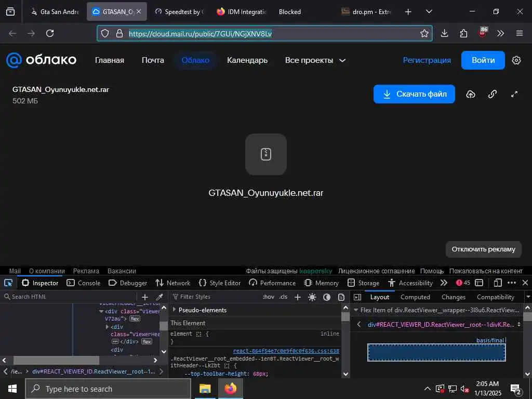Open the Style Editor tab

(220, 283)
